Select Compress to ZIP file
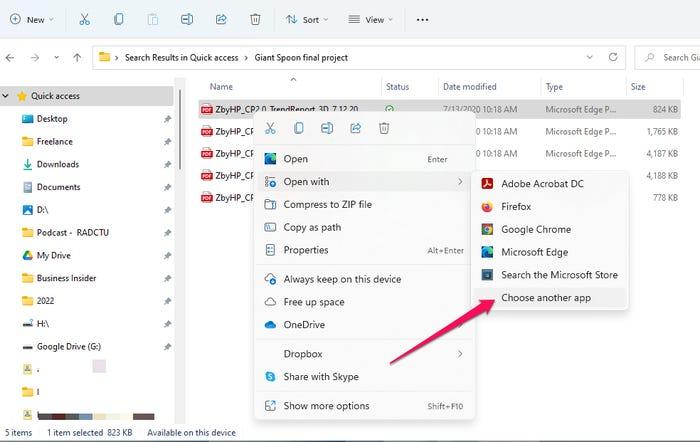 (364, 204)
